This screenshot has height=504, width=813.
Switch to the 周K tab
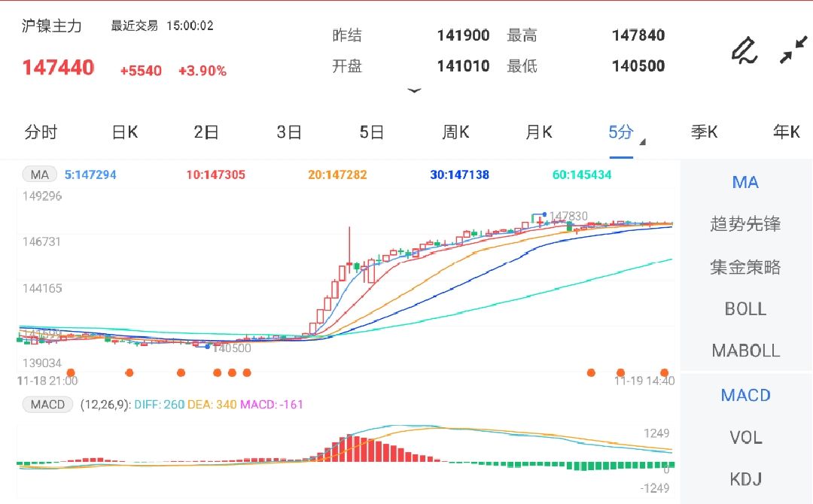click(455, 132)
